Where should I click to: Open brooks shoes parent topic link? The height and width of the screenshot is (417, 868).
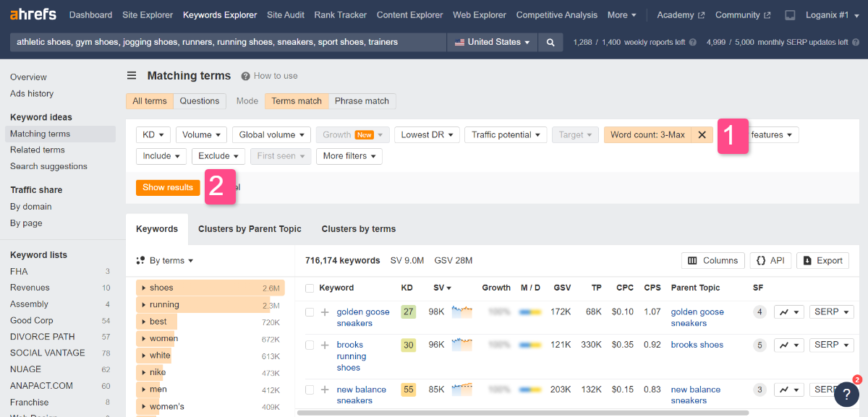pos(697,345)
